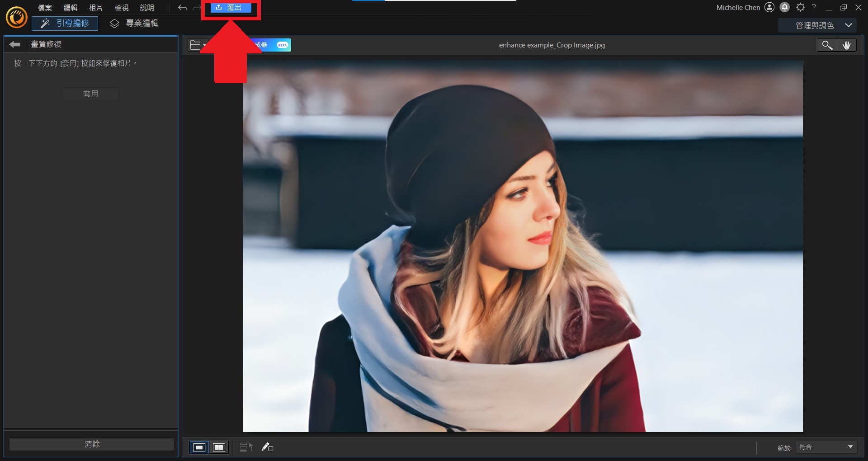Switch to 專業編輯 expert edit tab
The width and height of the screenshot is (868, 461).
[134, 23]
